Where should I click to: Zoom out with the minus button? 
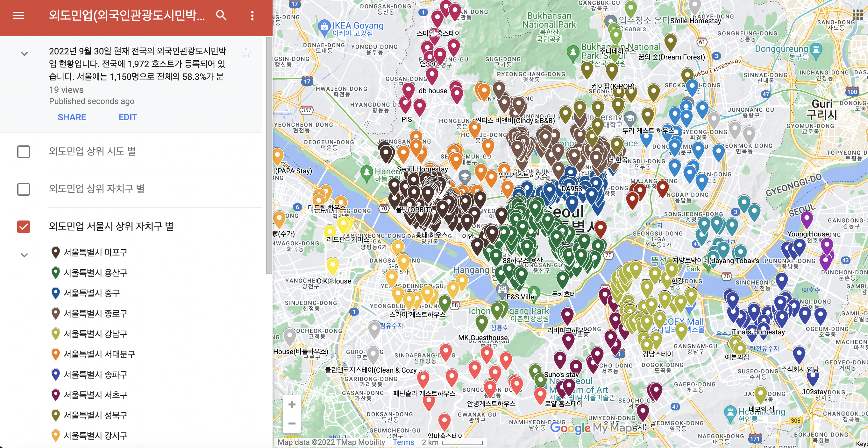tap(292, 423)
